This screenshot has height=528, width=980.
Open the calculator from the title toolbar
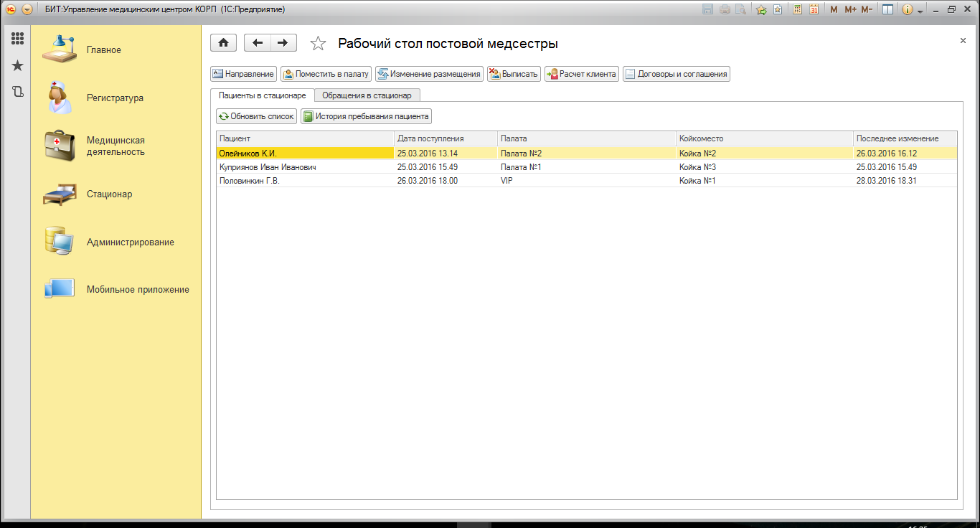[797, 9]
